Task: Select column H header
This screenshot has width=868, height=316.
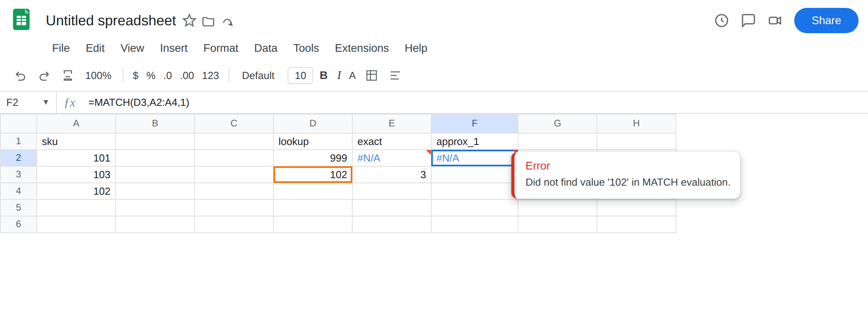Action: (x=636, y=124)
